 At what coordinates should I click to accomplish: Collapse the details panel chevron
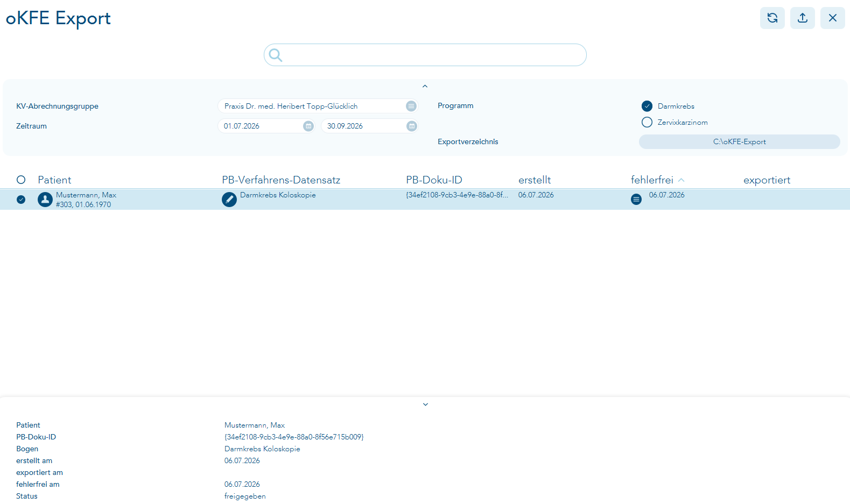click(x=425, y=404)
